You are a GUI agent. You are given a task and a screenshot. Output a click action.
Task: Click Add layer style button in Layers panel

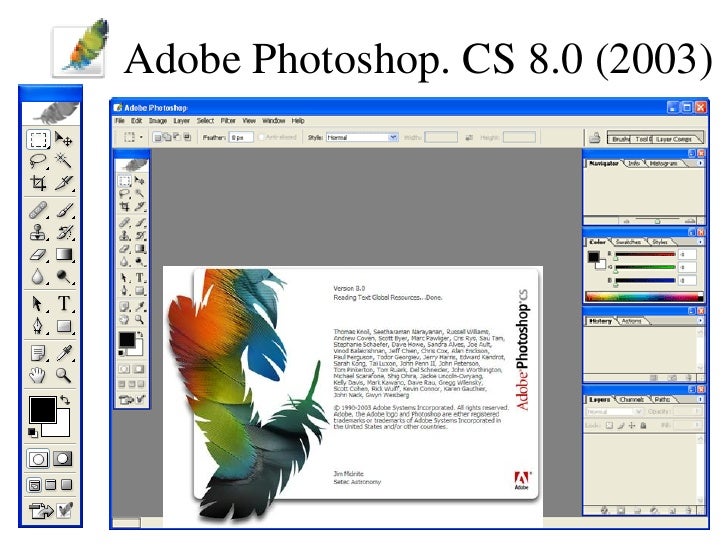[x=604, y=510]
